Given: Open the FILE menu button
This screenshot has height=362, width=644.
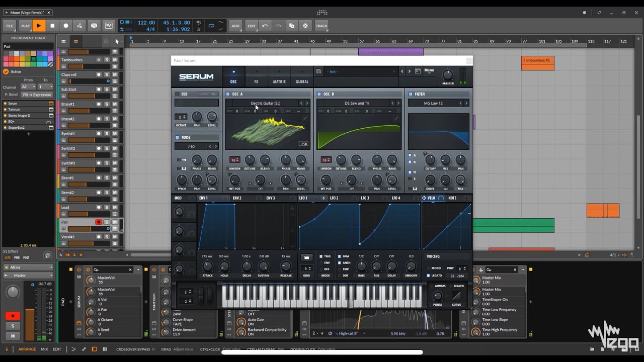Looking at the screenshot, I should [x=10, y=26].
